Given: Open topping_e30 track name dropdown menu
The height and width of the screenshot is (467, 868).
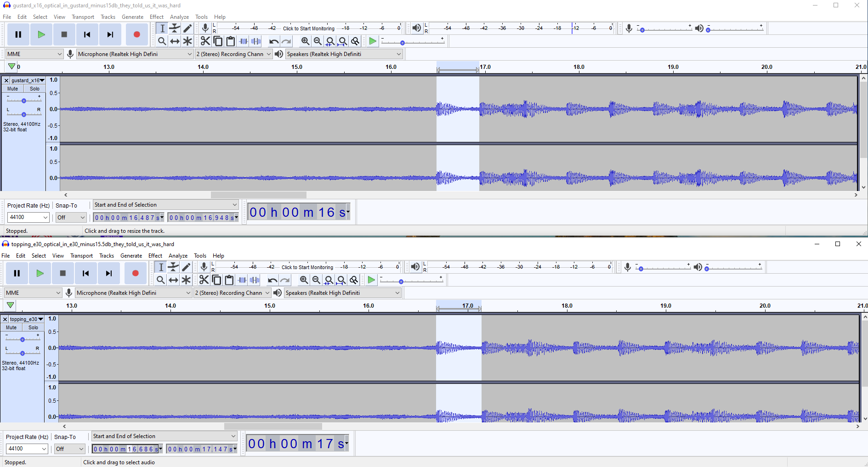Looking at the screenshot, I should coord(27,319).
